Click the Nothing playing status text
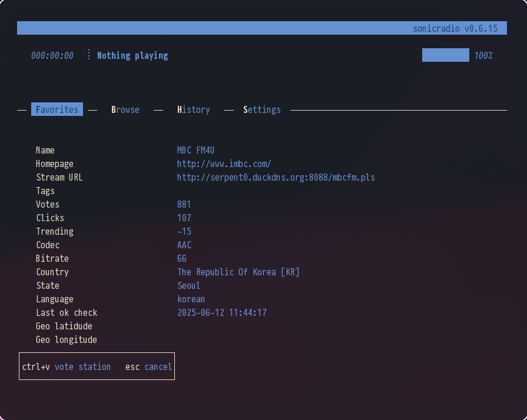 pyautogui.click(x=132, y=55)
